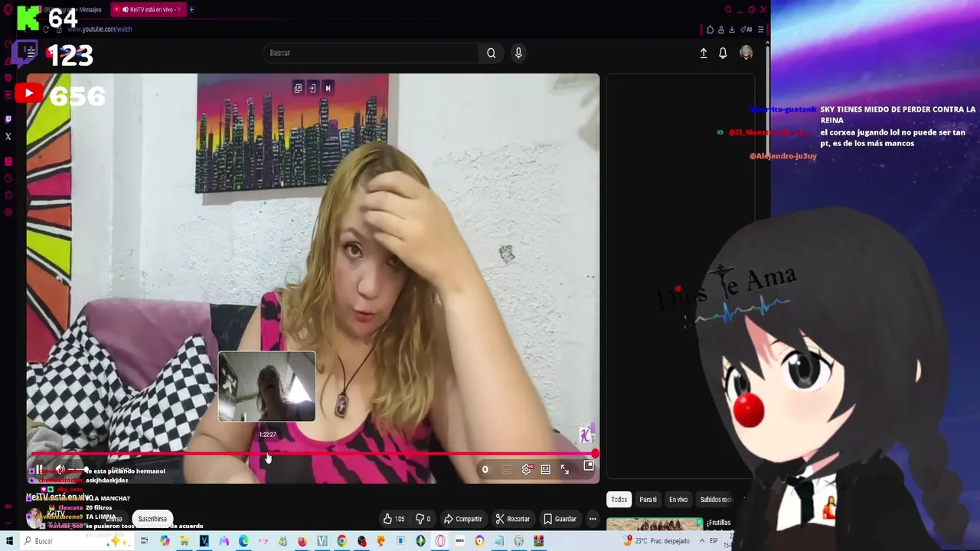Image resolution: width=980 pixels, height=551 pixels.
Task: Open the browser extensions cube icon
Action: pos(710,29)
